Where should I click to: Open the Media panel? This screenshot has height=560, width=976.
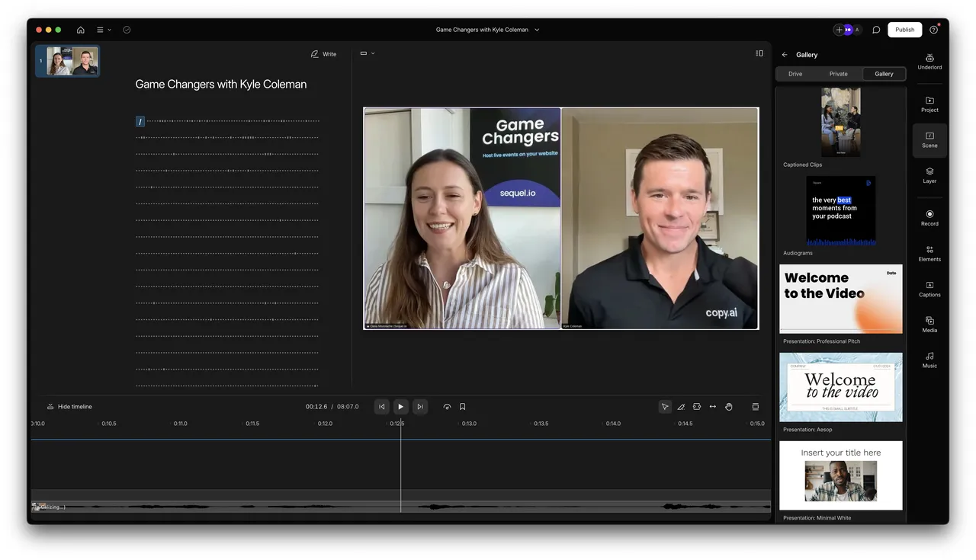click(x=929, y=325)
